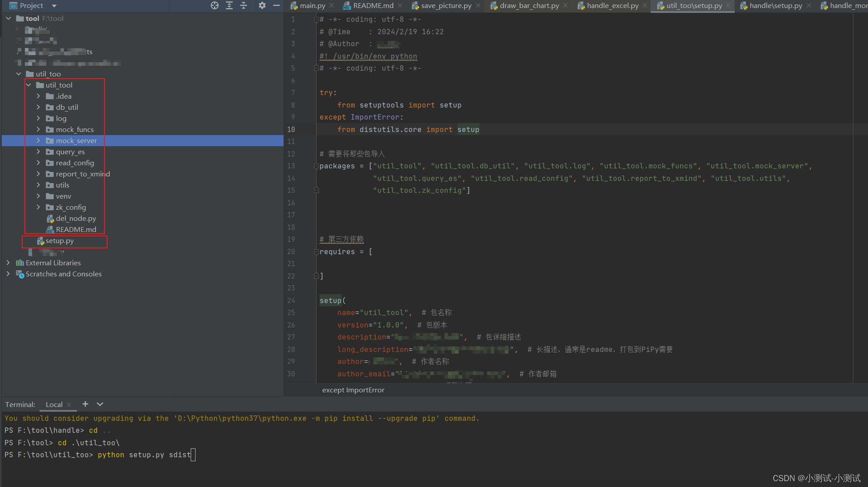The width and height of the screenshot is (868, 487).
Task: Click the Scratches and Consoles icon
Action: click(20, 274)
